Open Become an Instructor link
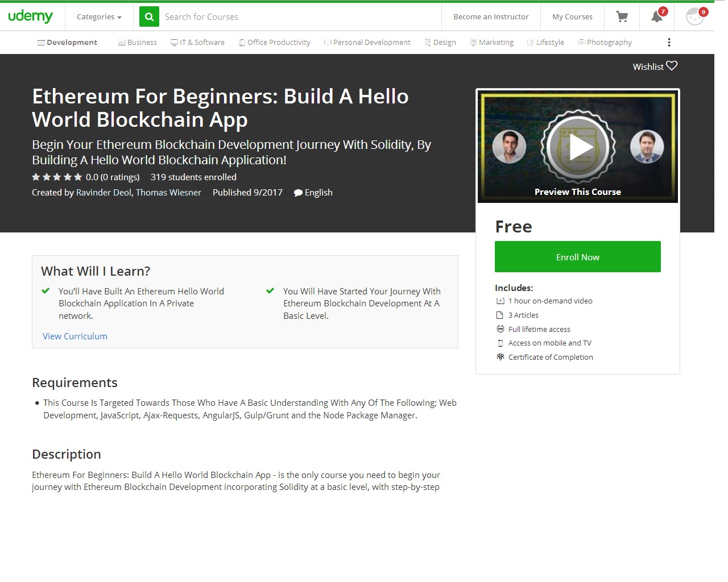 tap(491, 17)
